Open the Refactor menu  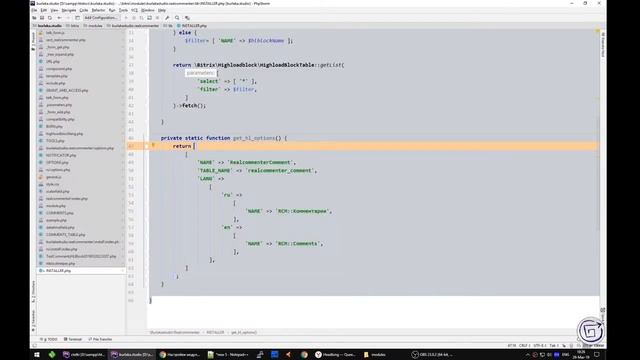click(x=98, y=10)
